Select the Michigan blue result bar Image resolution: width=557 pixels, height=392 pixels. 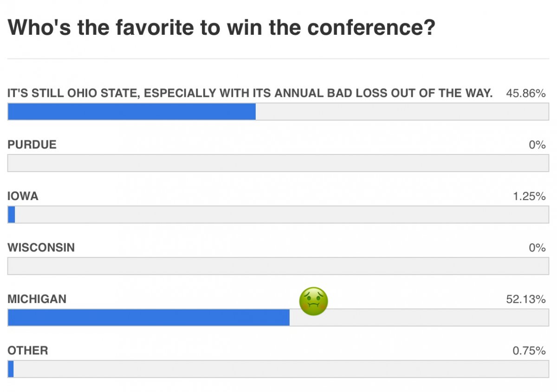pyautogui.click(x=149, y=317)
